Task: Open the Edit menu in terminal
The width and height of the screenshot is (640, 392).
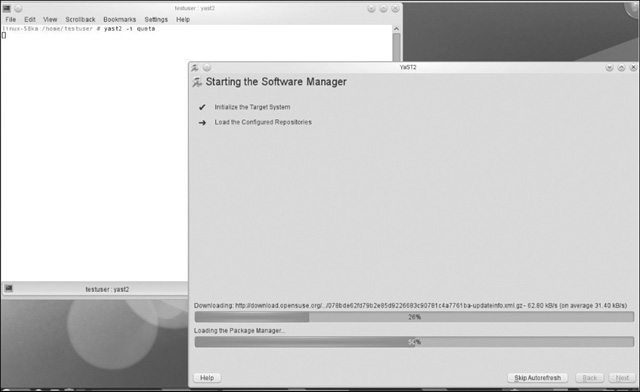Action: coord(30,19)
